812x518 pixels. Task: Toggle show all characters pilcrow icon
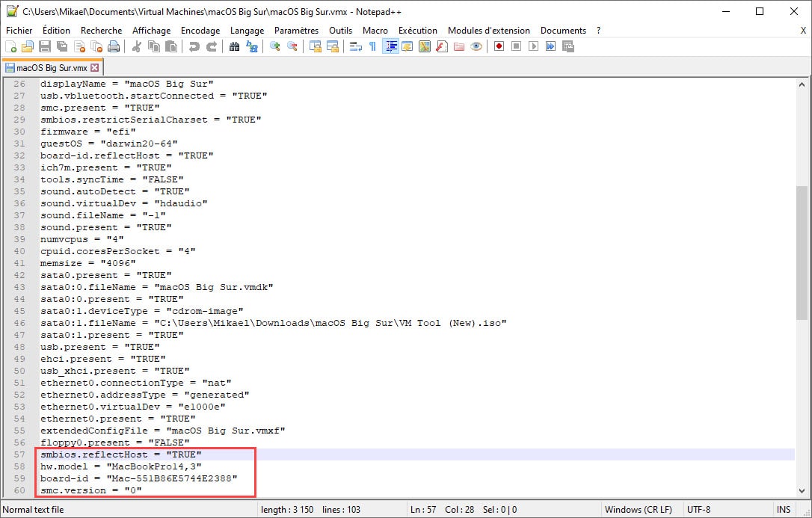372,46
